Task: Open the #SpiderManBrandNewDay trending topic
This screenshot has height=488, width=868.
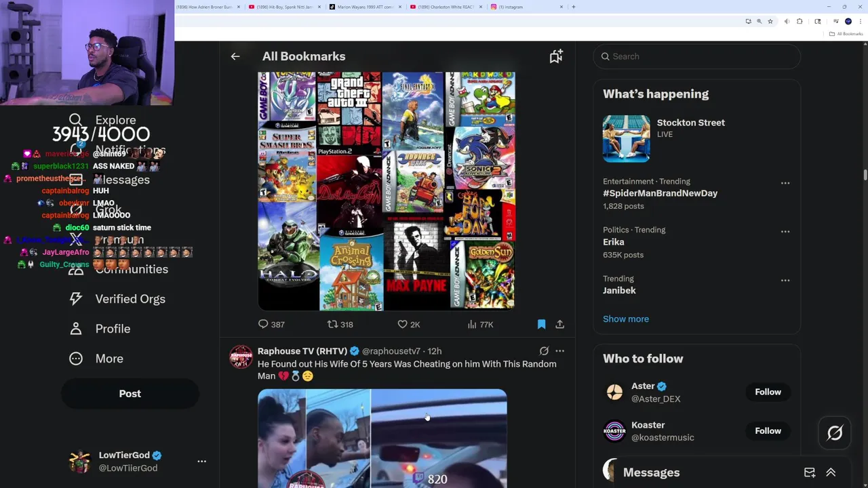Action: (660, 193)
